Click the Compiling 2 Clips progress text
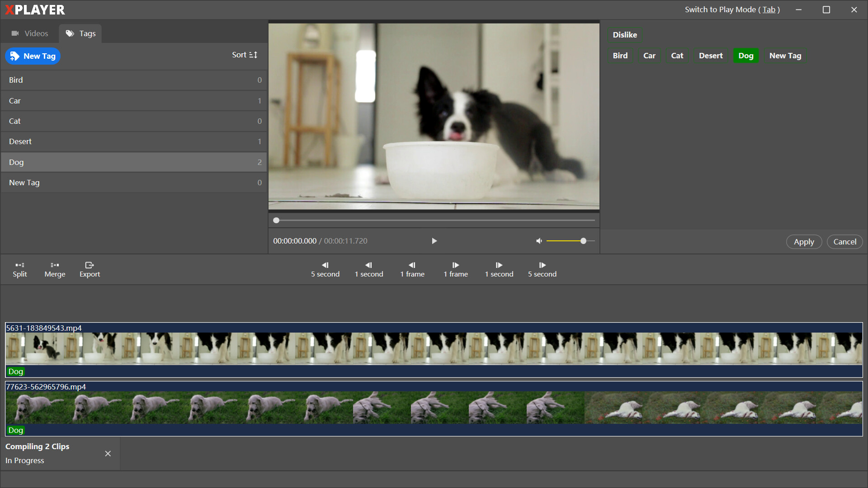 [37, 446]
